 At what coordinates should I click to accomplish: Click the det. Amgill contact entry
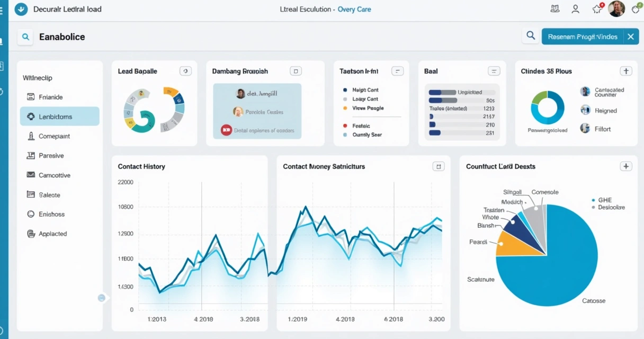257,94
